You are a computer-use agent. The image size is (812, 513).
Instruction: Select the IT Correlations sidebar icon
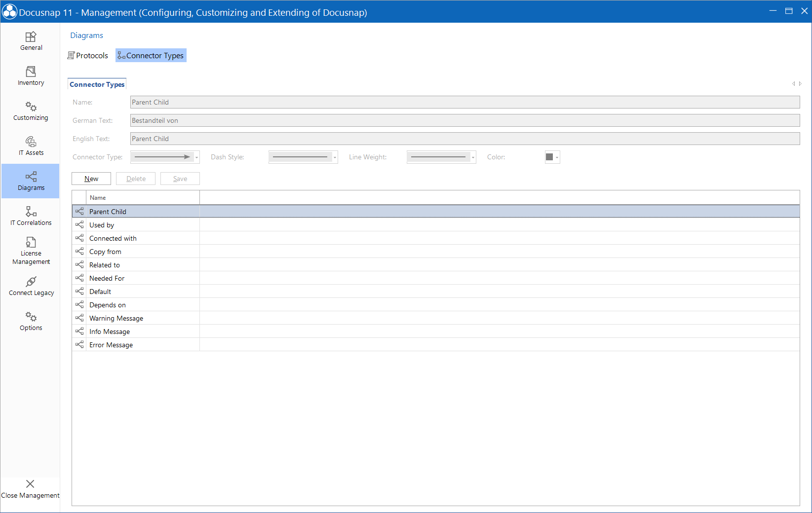click(31, 215)
